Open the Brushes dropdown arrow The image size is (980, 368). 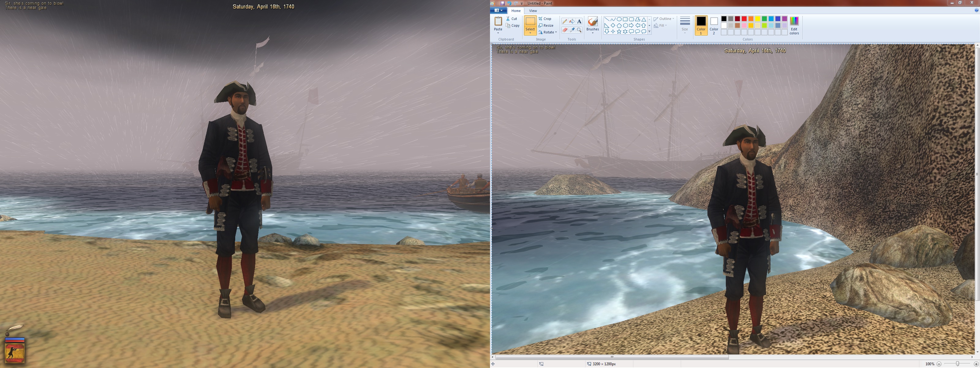(x=593, y=33)
